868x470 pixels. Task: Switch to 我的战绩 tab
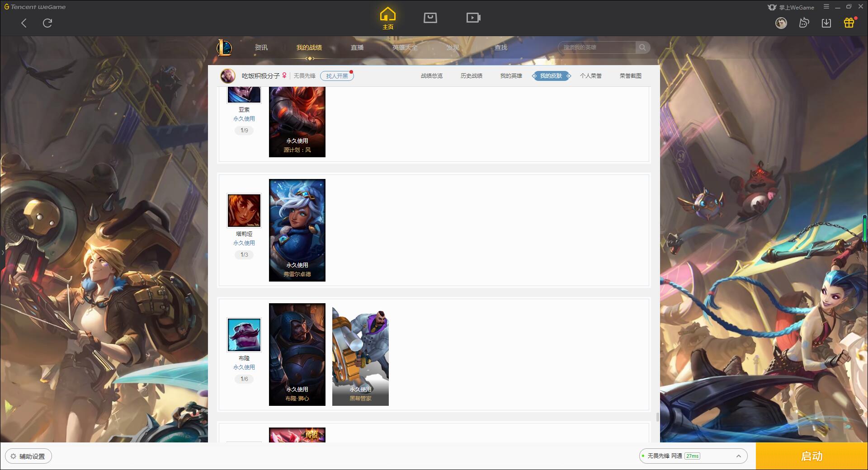tap(309, 47)
